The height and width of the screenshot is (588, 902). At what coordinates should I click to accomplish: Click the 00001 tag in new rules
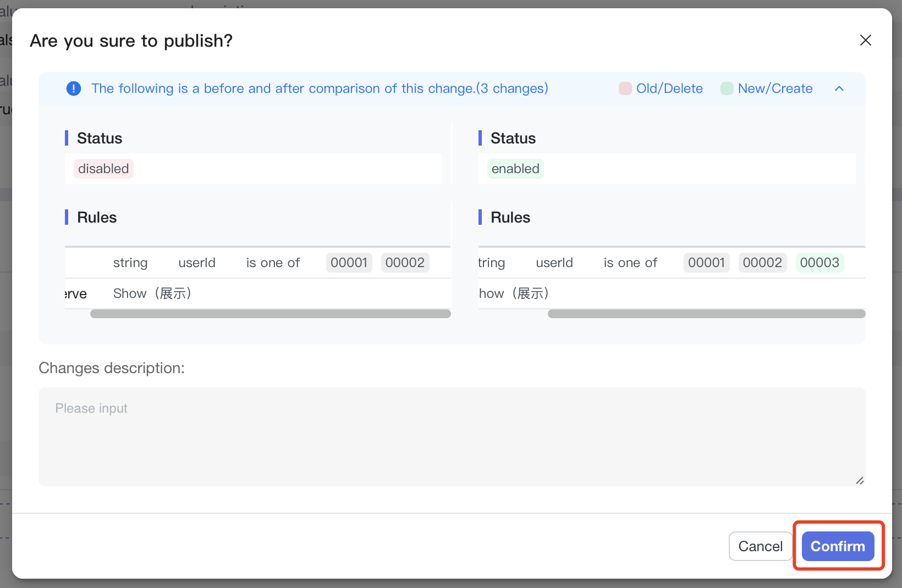706,263
